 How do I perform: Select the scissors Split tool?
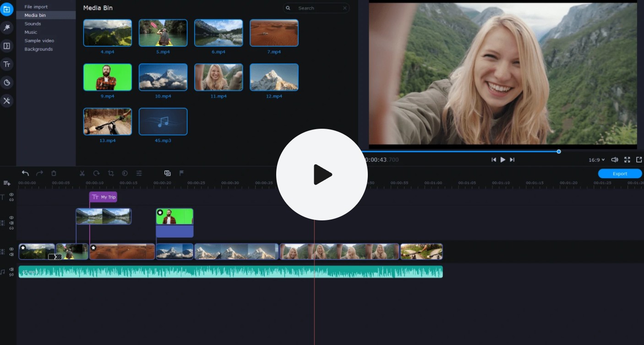[x=82, y=173]
